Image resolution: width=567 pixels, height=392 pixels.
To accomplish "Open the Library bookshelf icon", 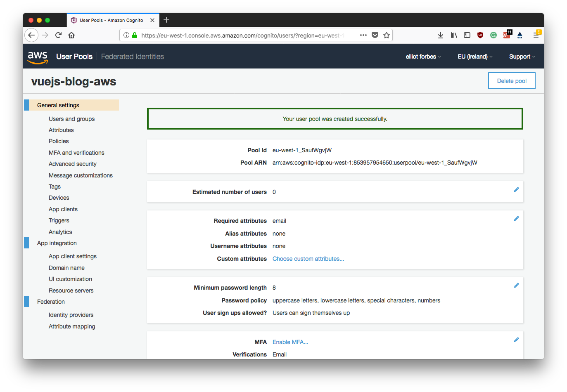I will click(454, 35).
